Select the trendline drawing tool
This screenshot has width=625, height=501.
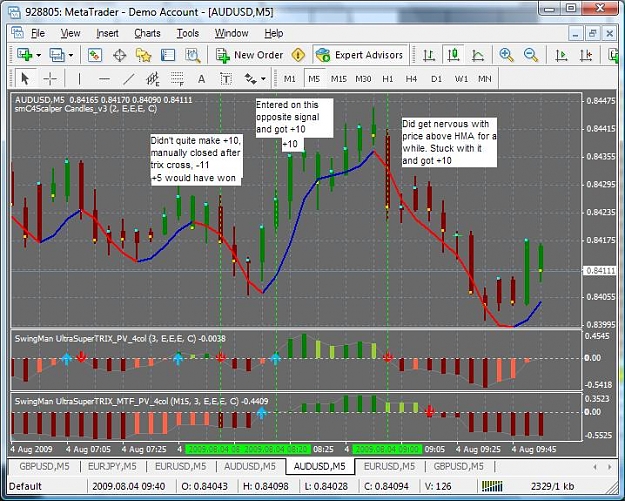(128, 79)
